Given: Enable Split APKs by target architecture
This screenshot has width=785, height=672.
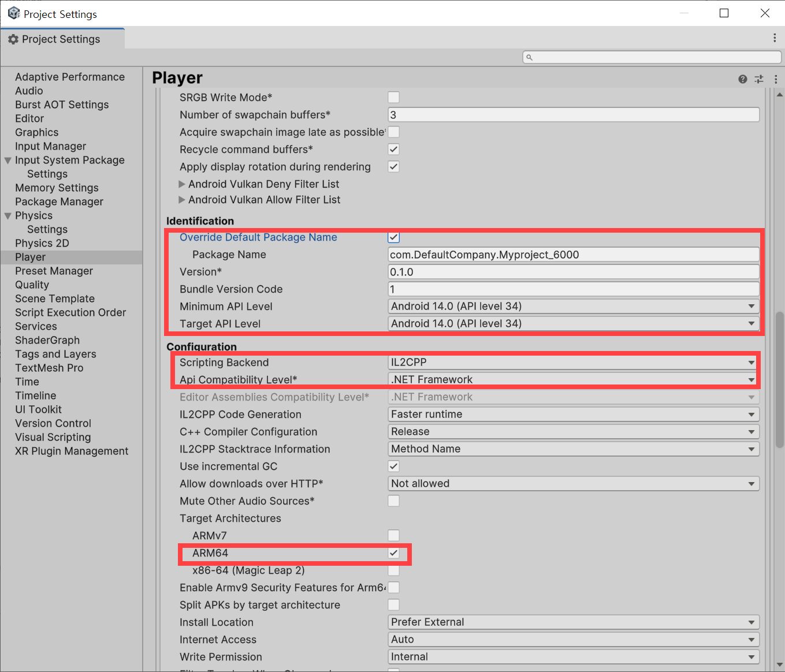Looking at the screenshot, I should tap(394, 605).
